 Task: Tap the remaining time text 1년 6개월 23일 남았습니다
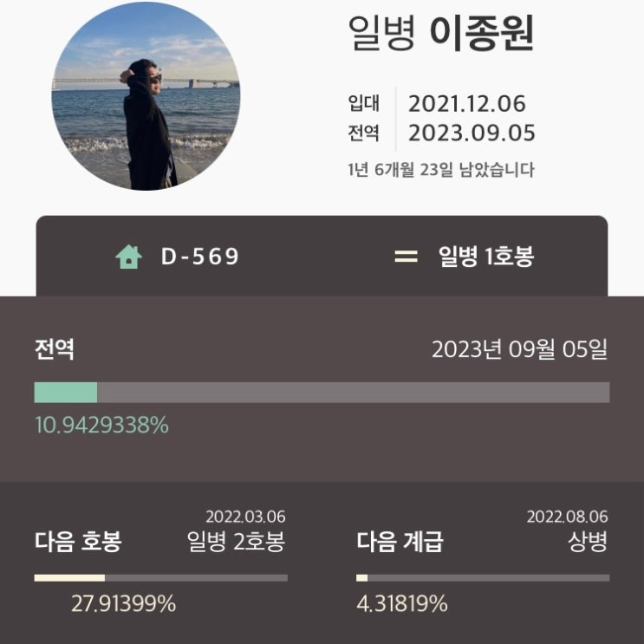[x=440, y=170]
